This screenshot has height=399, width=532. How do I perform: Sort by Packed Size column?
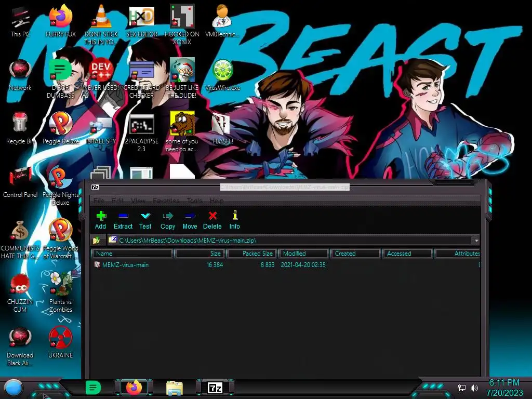pos(252,254)
